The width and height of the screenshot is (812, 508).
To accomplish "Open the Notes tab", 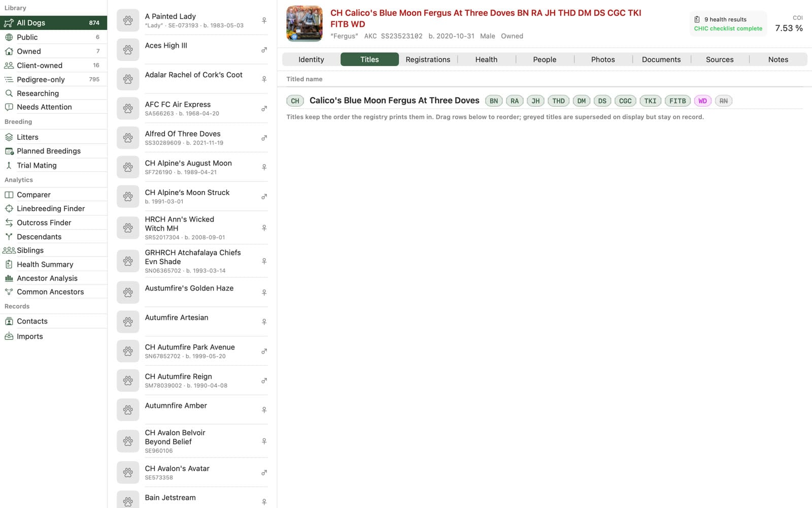I will pos(778,59).
